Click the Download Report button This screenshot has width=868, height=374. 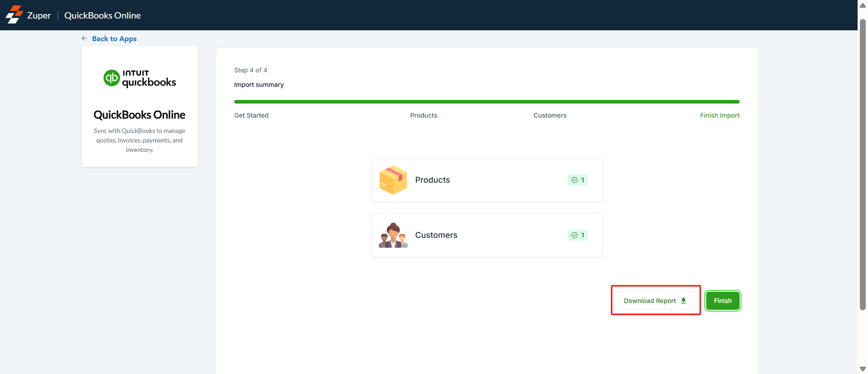tap(655, 301)
